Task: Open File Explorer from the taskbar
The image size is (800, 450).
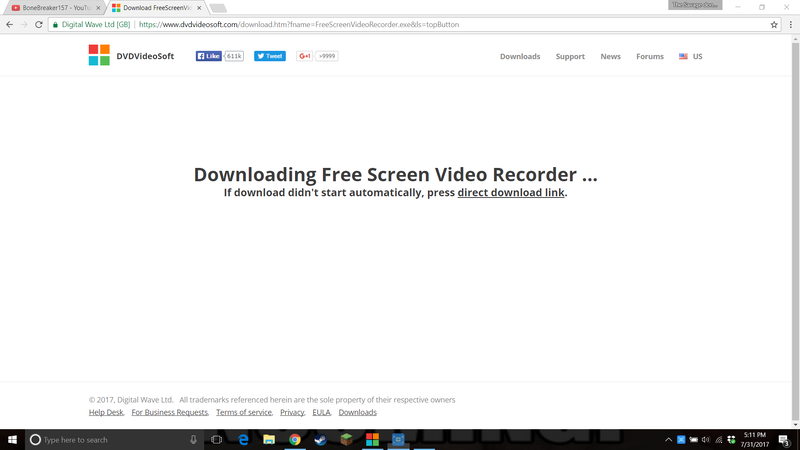Action: click(x=269, y=439)
